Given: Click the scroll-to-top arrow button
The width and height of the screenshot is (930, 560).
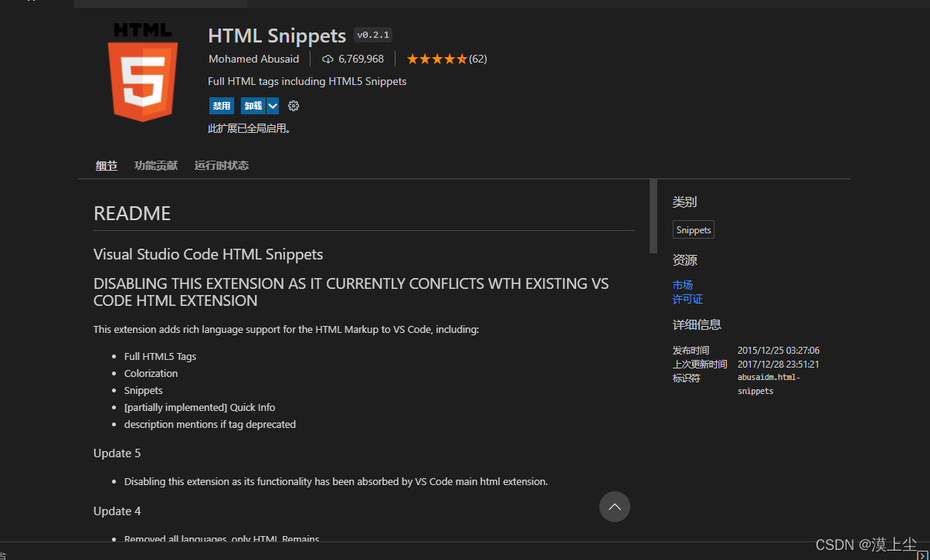Looking at the screenshot, I should (x=615, y=507).
